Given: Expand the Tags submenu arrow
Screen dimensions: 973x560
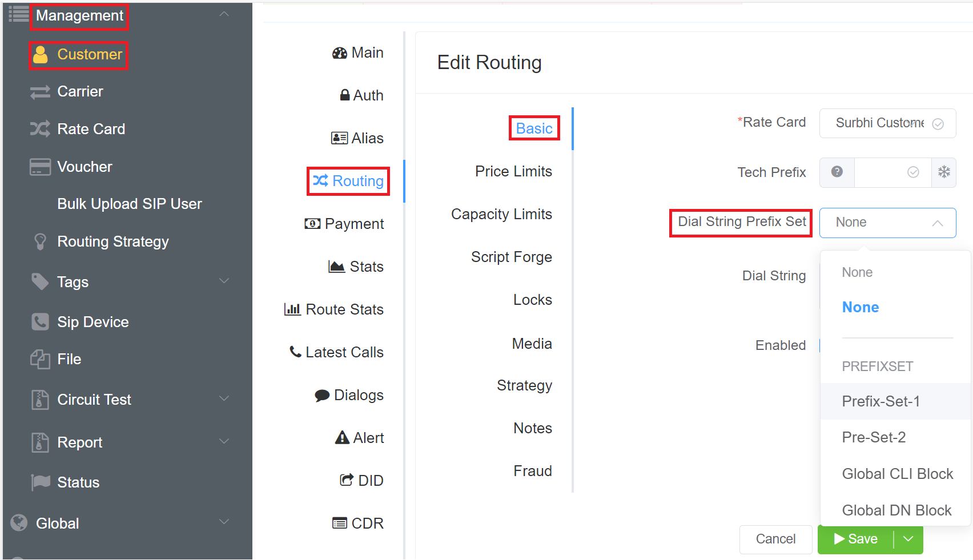Looking at the screenshot, I should pos(224,281).
